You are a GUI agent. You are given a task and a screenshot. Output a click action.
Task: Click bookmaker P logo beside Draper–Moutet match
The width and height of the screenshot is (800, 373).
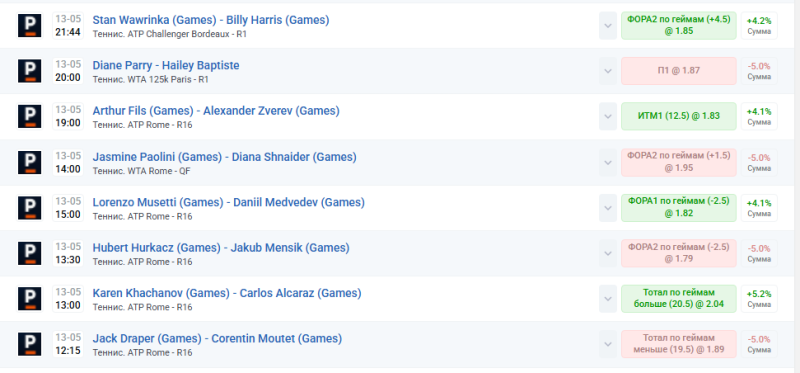(x=30, y=344)
